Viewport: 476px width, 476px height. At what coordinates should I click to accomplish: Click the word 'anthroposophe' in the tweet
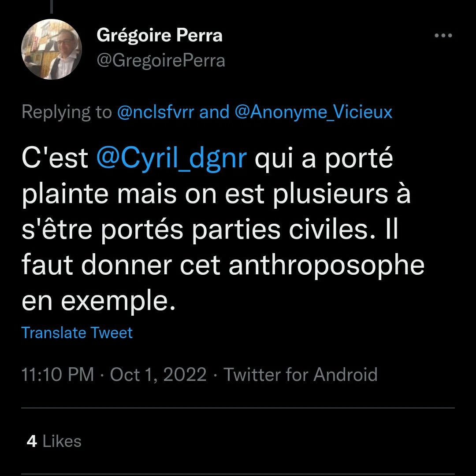[x=326, y=265]
